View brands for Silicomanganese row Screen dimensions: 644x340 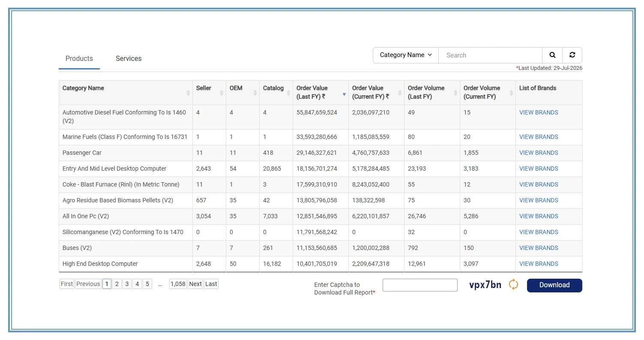tap(539, 232)
